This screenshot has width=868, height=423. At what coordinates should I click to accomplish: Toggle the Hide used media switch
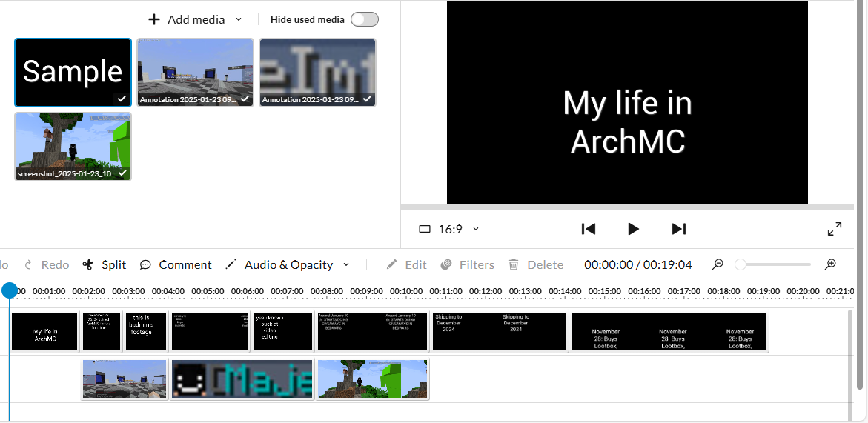pos(364,19)
